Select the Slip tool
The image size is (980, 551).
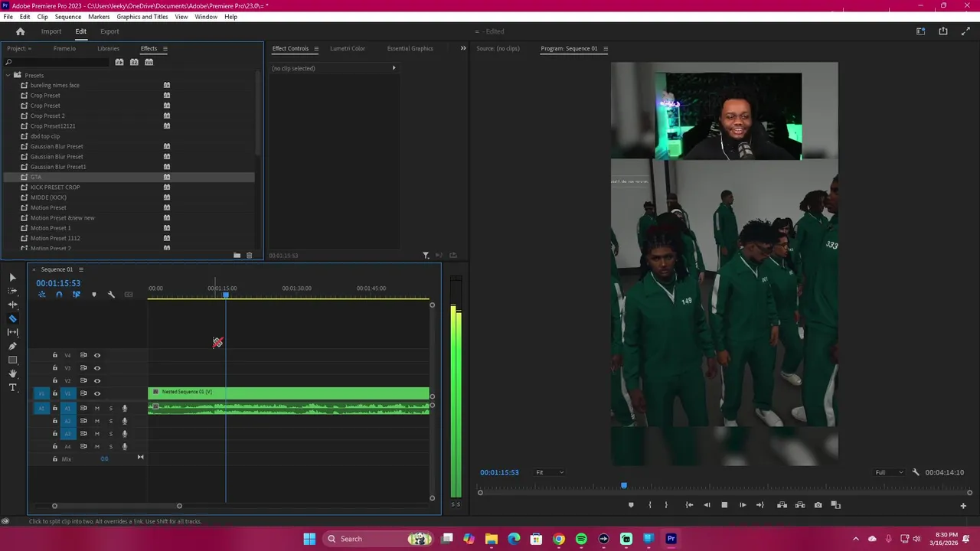pos(13,332)
